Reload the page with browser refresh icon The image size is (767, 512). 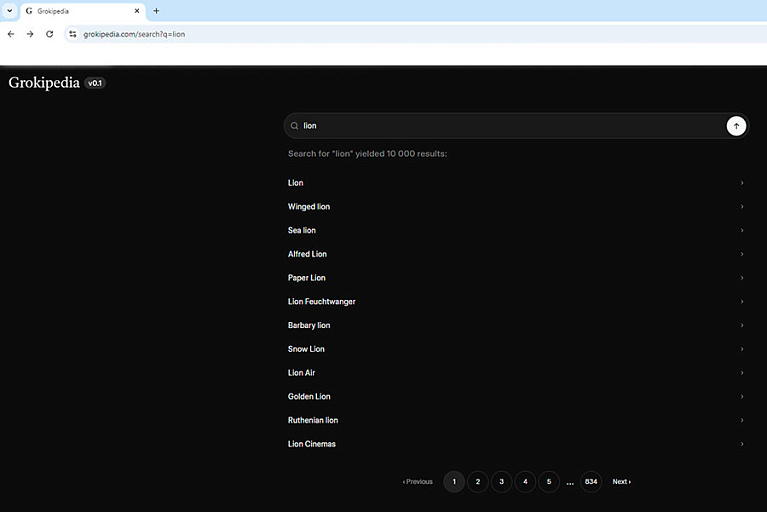coord(49,34)
